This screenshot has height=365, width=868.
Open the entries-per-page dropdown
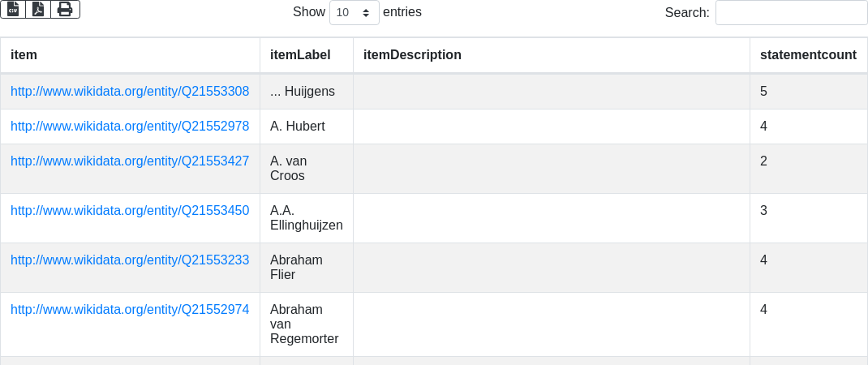(x=354, y=13)
